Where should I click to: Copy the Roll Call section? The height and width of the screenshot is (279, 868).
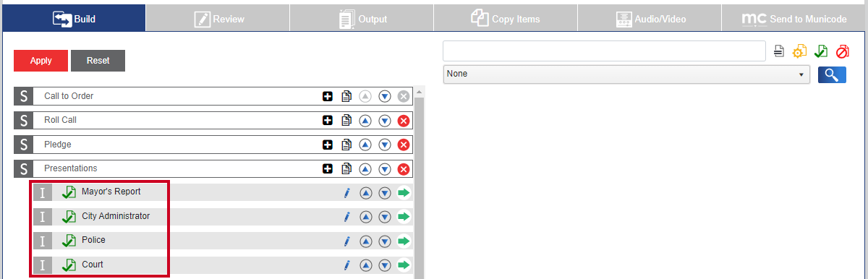click(346, 121)
